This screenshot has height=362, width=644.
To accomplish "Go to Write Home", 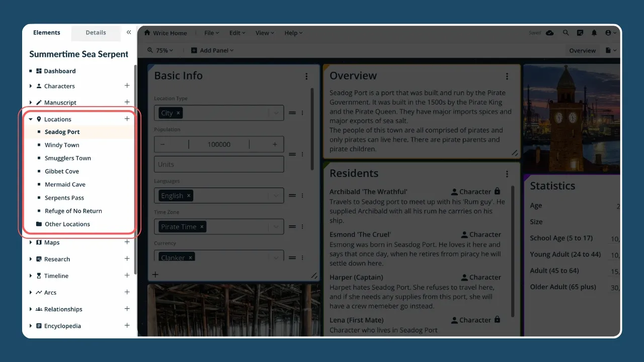I will (166, 33).
